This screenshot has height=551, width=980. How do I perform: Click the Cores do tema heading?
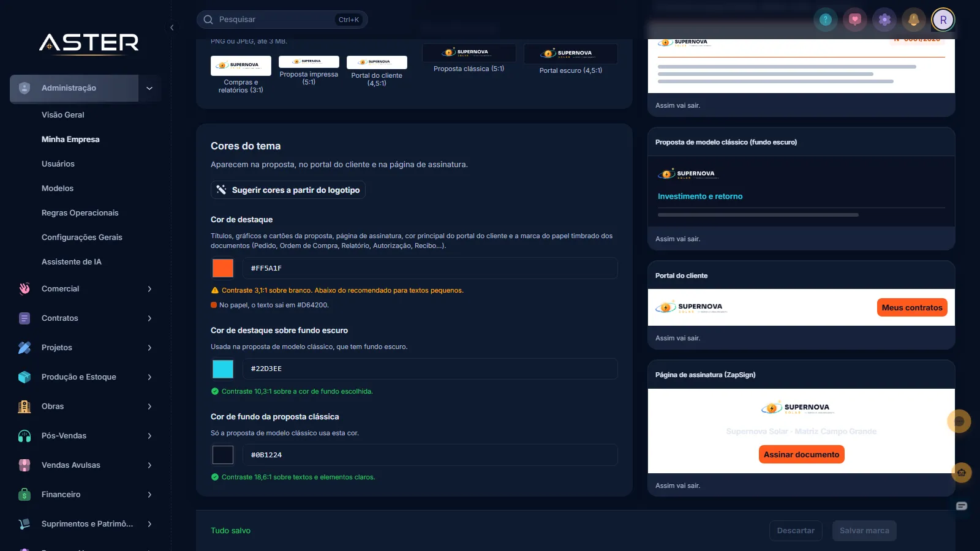click(x=246, y=146)
